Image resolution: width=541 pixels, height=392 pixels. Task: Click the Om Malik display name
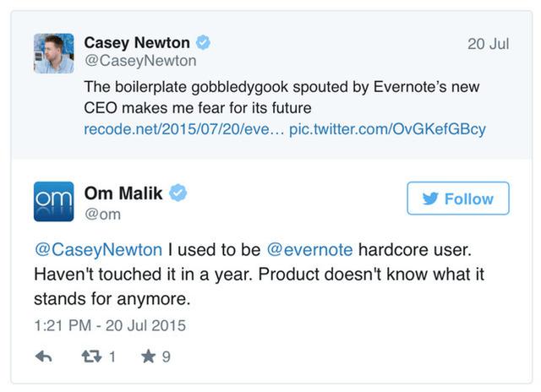tap(123, 193)
